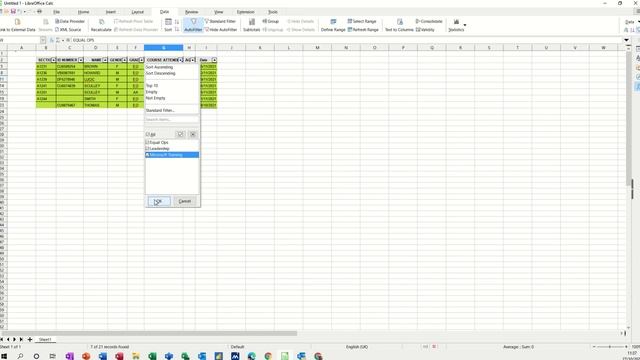Click the Search items field

click(172, 120)
